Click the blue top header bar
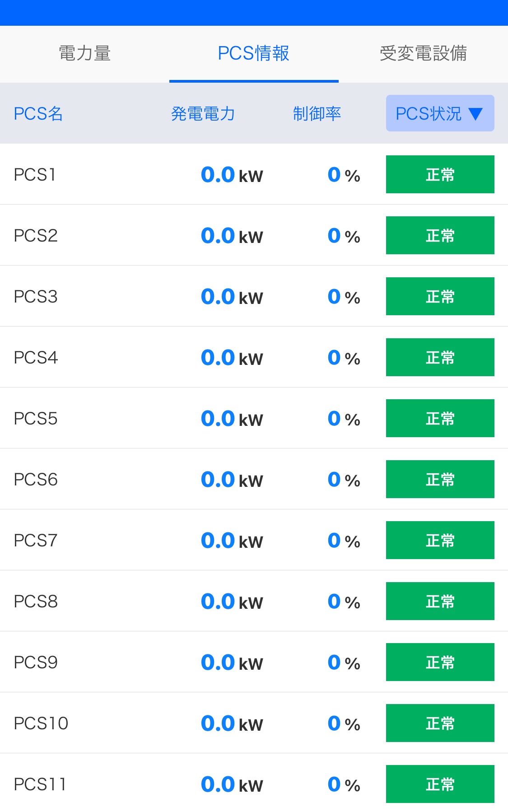The image size is (508, 812). click(254, 13)
